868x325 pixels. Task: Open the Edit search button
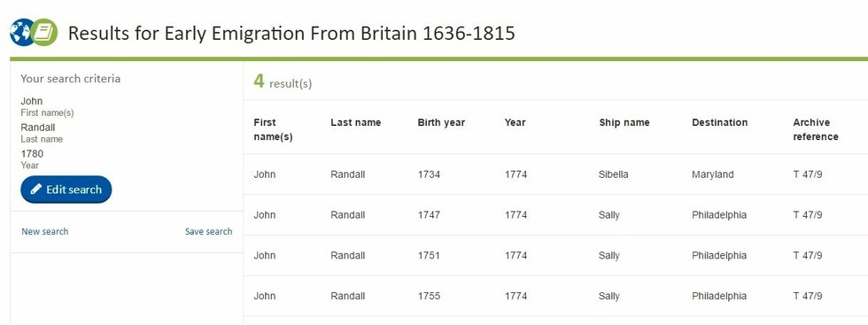66,190
